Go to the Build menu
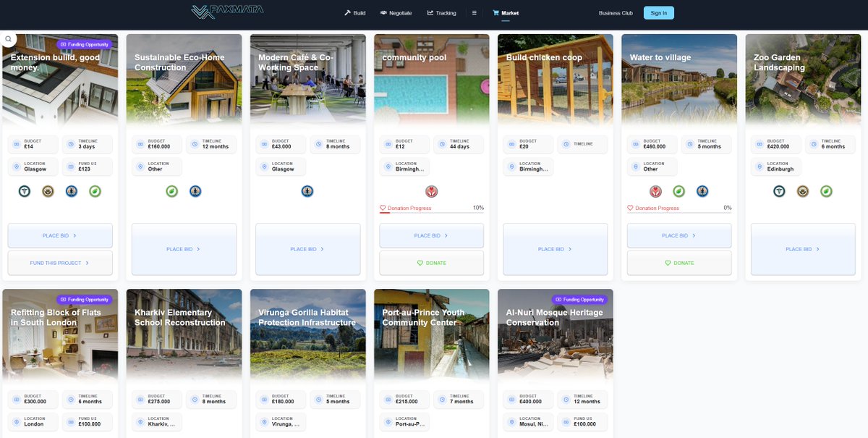868x438 pixels. click(355, 13)
